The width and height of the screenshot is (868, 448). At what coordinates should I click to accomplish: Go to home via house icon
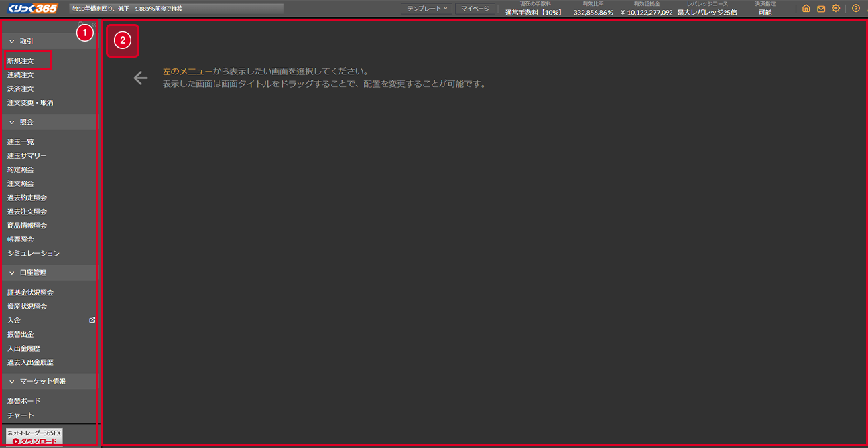[806, 9]
